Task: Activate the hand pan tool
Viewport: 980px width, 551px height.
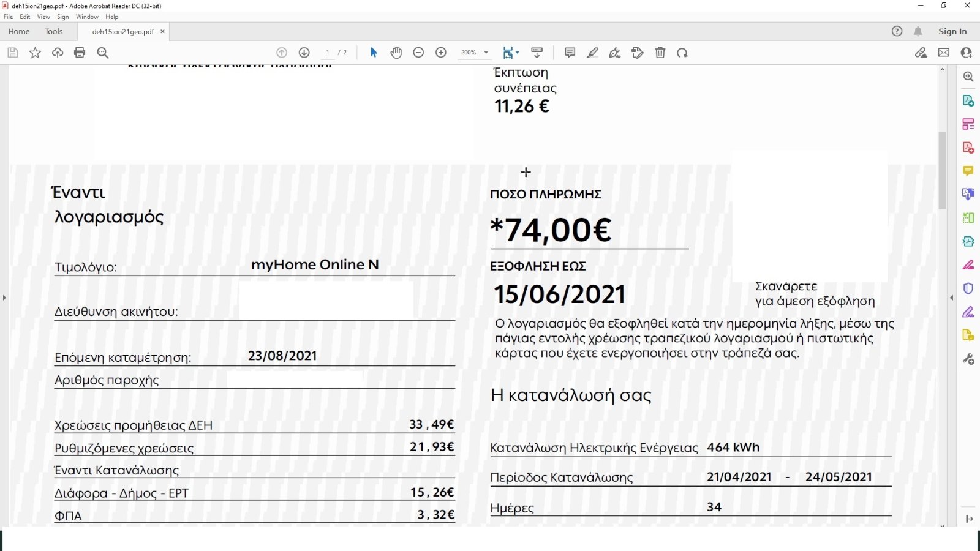Action: [396, 53]
